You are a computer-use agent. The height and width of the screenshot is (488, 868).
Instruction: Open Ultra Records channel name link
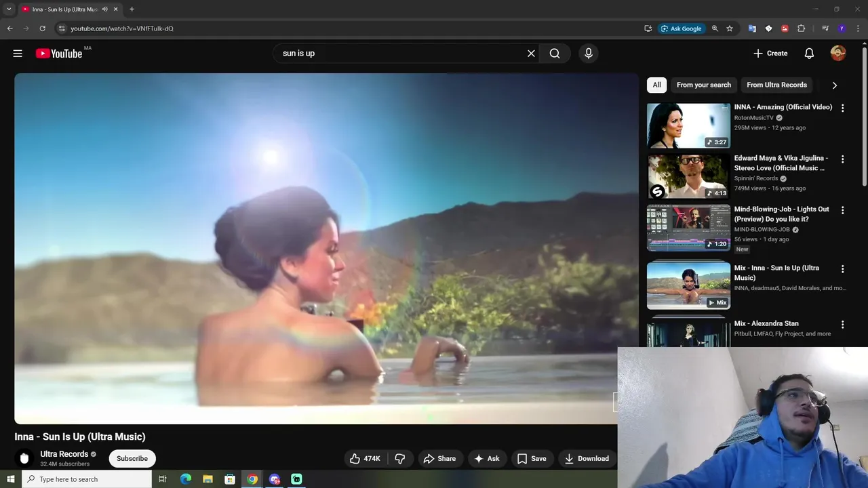coord(64,454)
